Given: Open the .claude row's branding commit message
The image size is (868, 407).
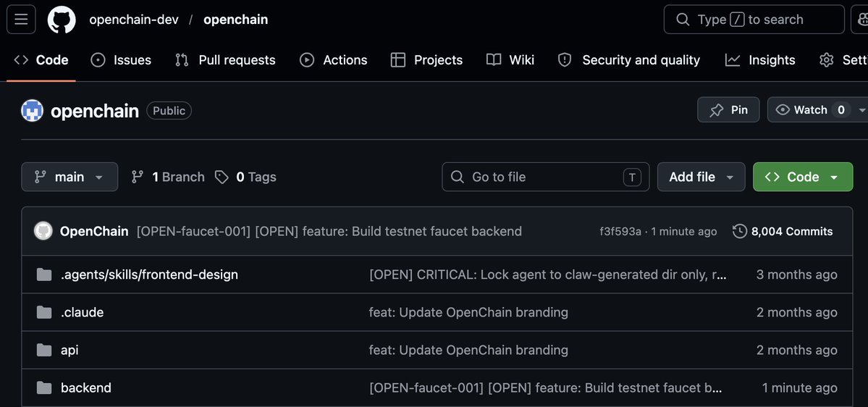Looking at the screenshot, I should coord(468,312).
